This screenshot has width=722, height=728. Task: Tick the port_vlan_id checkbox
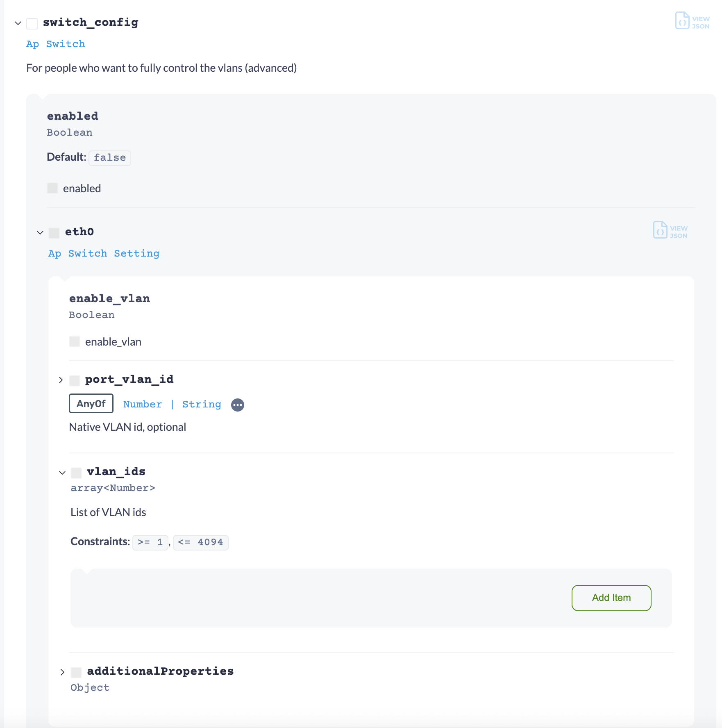click(75, 380)
